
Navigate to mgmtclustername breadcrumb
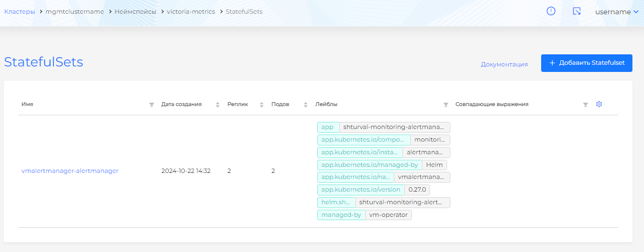74,12
